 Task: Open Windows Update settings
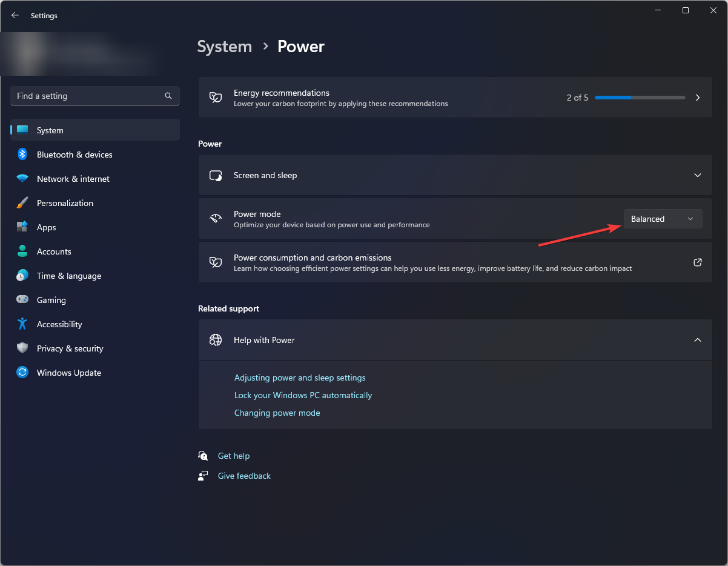pyautogui.click(x=95, y=373)
